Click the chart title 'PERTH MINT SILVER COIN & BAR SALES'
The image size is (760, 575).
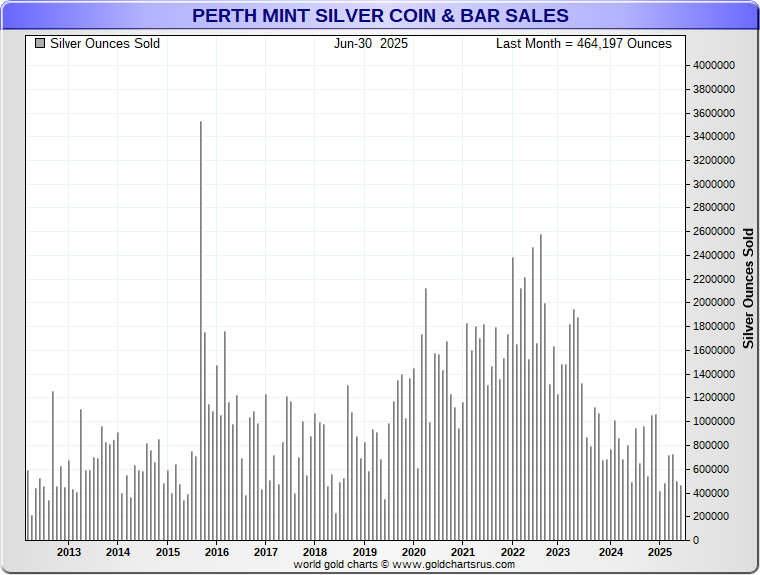[380, 16]
